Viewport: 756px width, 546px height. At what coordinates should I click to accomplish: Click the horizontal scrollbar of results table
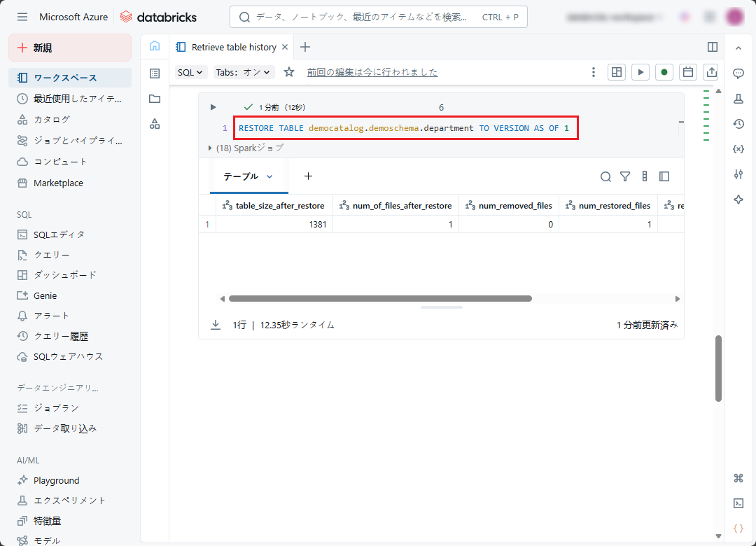pyautogui.click(x=380, y=298)
